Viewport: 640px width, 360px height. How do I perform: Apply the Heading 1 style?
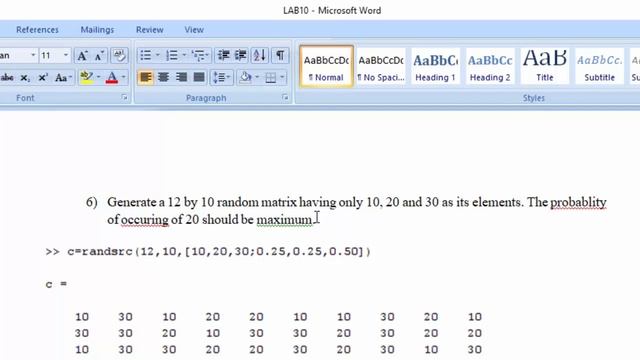pyautogui.click(x=435, y=67)
